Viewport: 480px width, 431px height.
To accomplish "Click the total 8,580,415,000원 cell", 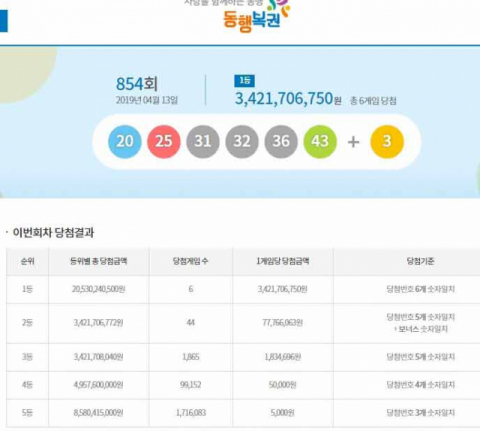I will coord(99,413).
